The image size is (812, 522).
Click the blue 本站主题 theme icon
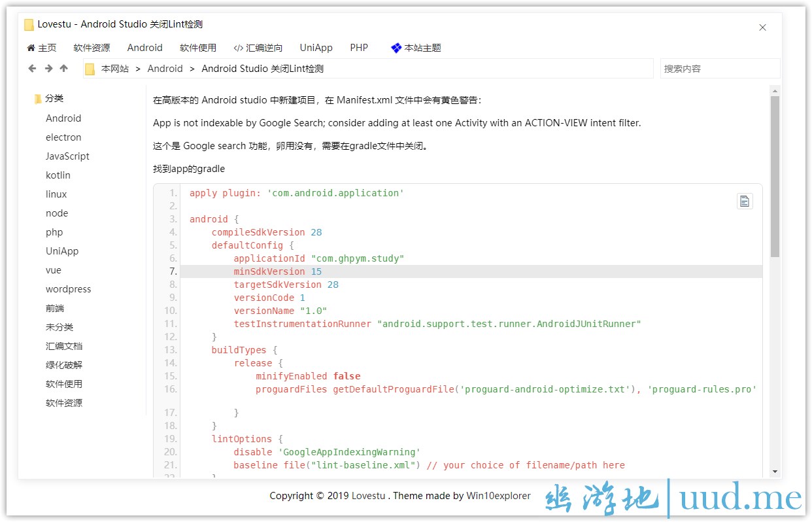click(x=396, y=48)
